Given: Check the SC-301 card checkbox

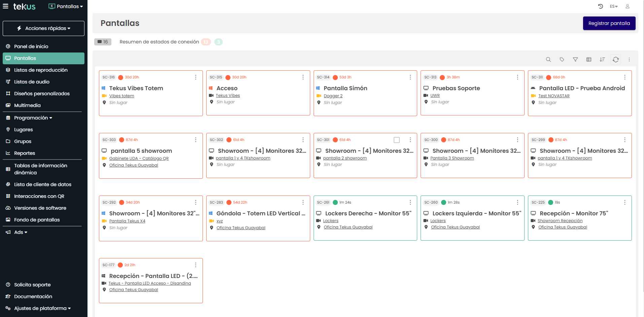Looking at the screenshot, I should click(396, 140).
